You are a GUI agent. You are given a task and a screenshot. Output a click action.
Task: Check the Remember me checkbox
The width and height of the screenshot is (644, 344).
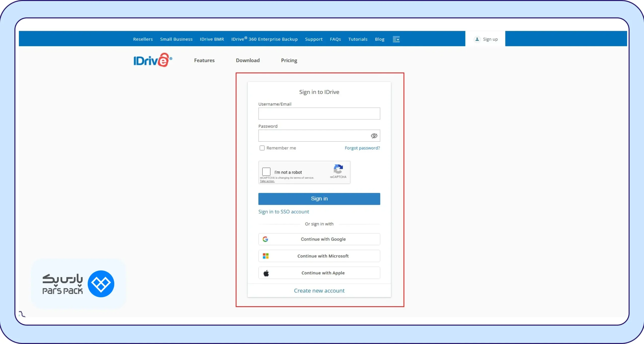[262, 148]
